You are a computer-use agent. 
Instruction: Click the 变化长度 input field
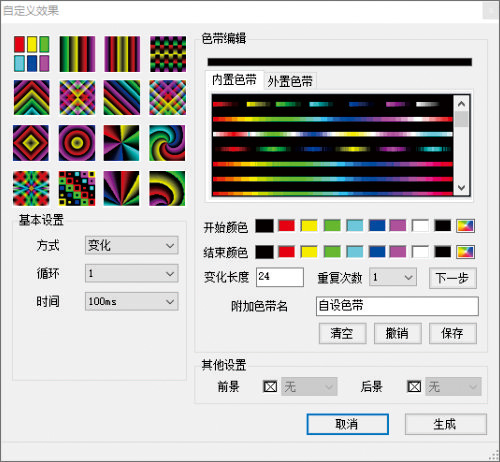(x=280, y=277)
